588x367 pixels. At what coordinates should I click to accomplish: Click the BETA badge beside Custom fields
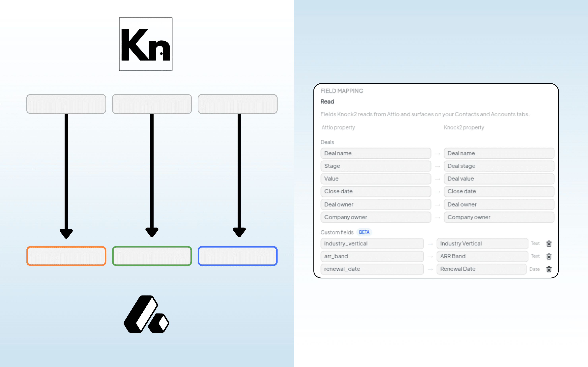pyautogui.click(x=364, y=232)
